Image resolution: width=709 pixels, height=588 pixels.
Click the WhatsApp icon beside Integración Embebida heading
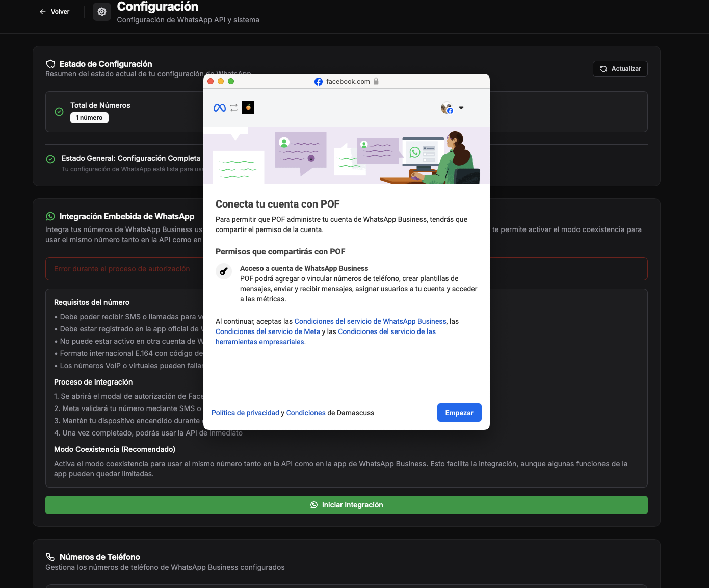click(x=50, y=216)
